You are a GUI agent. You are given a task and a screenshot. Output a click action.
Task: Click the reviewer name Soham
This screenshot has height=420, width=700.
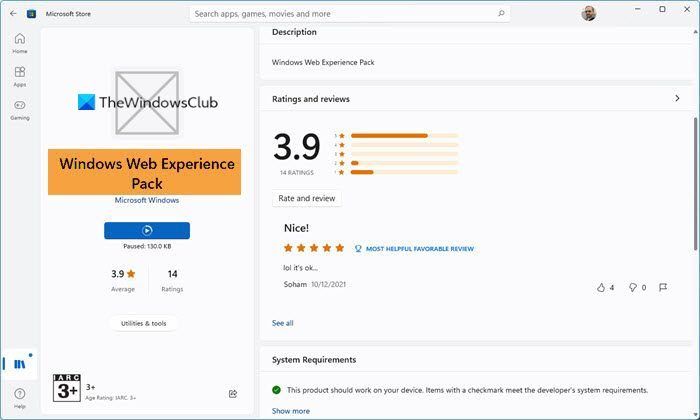pos(295,284)
